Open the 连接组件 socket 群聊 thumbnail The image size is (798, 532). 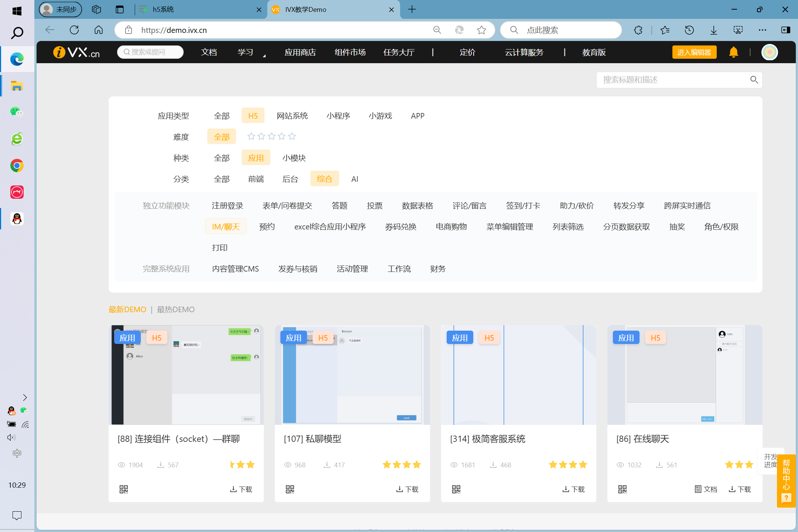[186, 375]
